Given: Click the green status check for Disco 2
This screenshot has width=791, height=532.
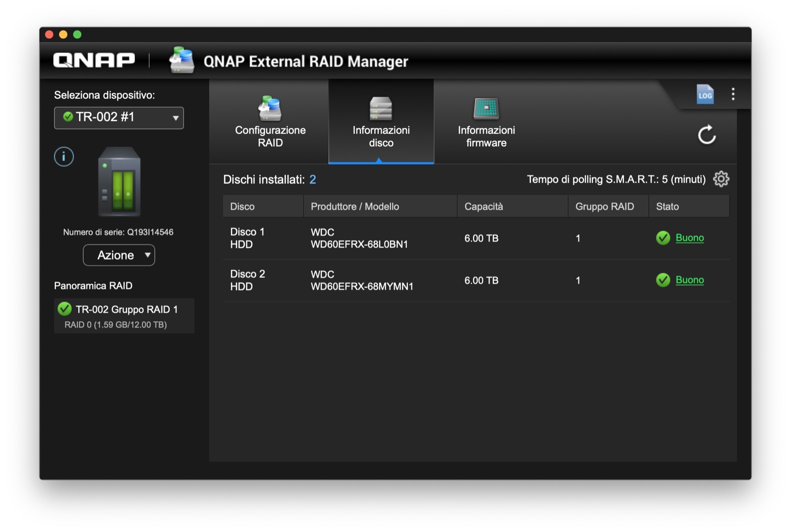Looking at the screenshot, I should click(663, 280).
